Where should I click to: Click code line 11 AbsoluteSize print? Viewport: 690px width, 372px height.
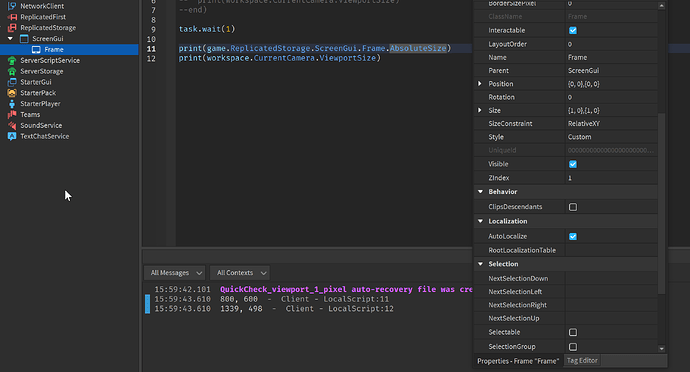(x=315, y=48)
